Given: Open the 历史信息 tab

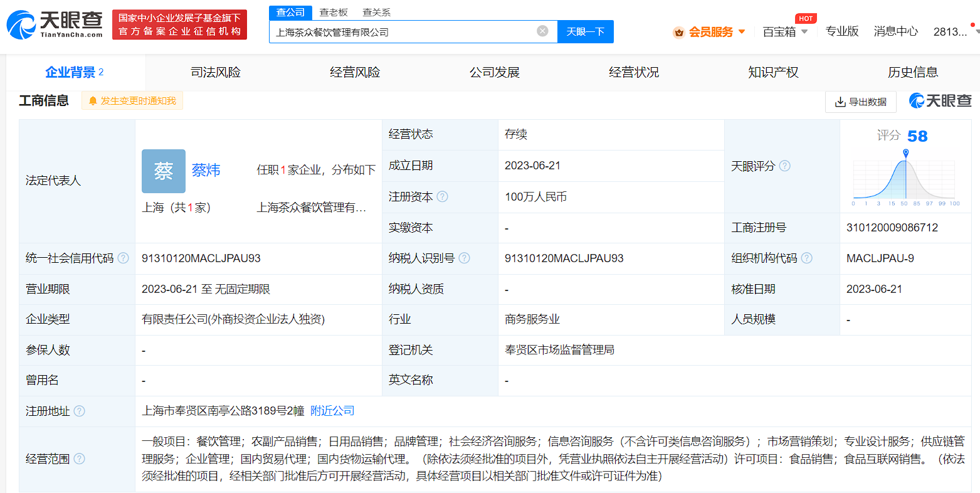Looking at the screenshot, I should (913, 72).
